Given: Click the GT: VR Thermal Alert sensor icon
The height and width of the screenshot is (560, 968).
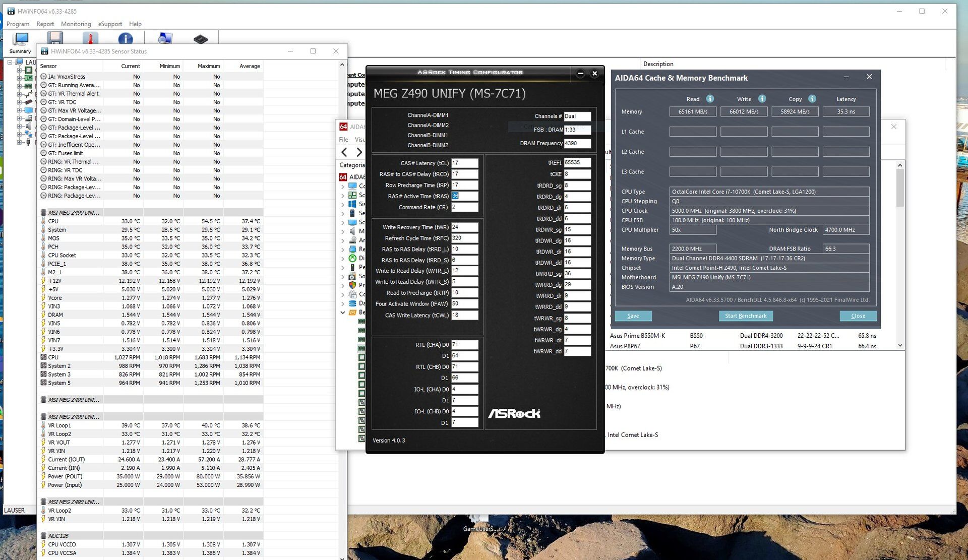Looking at the screenshot, I should pos(44,94).
